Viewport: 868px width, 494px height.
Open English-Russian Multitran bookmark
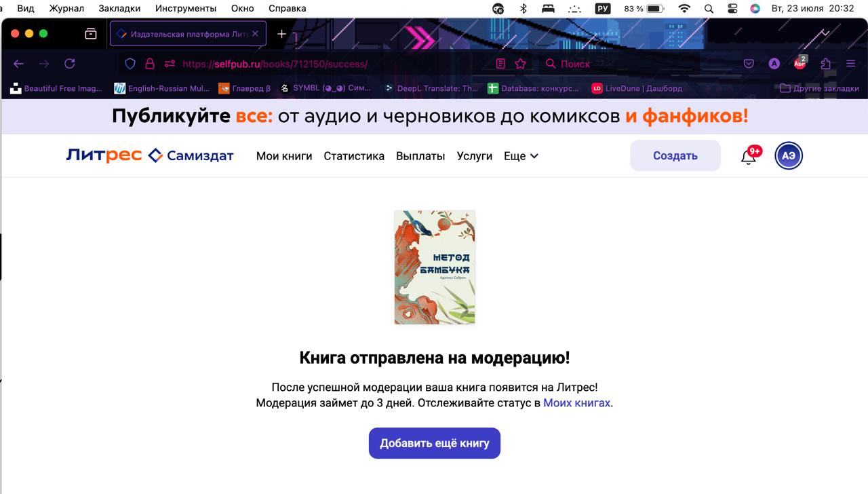tap(162, 88)
